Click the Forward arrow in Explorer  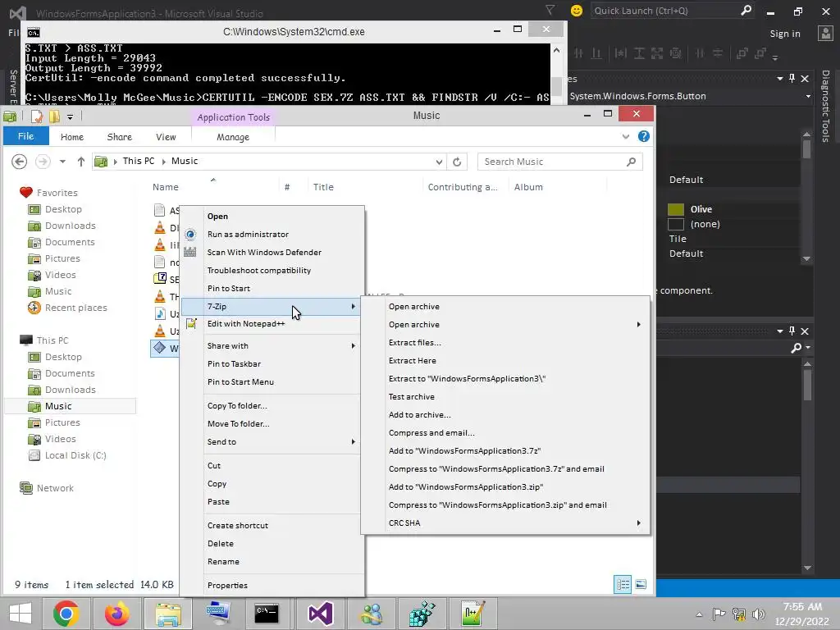(x=43, y=162)
